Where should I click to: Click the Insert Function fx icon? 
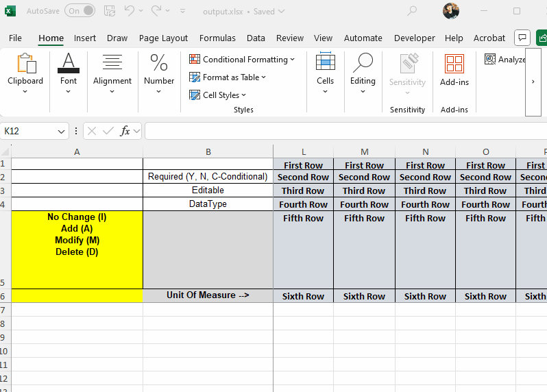pyautogui.click(x=125, y=131)
